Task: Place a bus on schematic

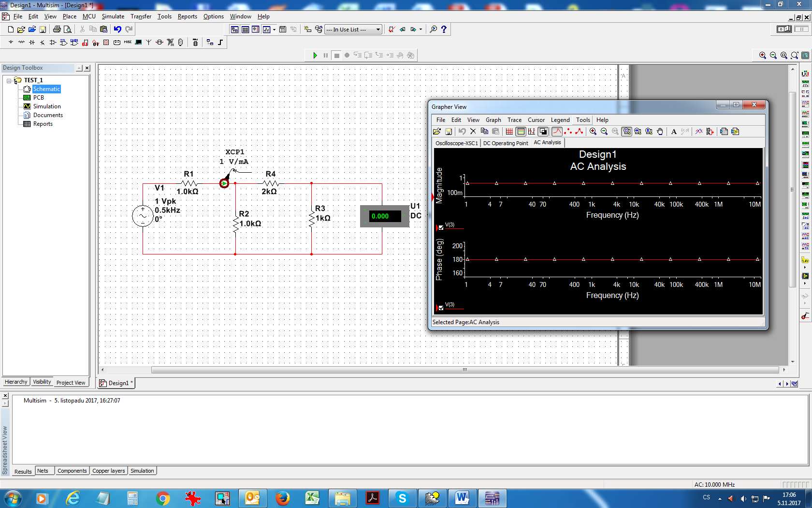Action: pyautogui.click(x=220, y=43)
